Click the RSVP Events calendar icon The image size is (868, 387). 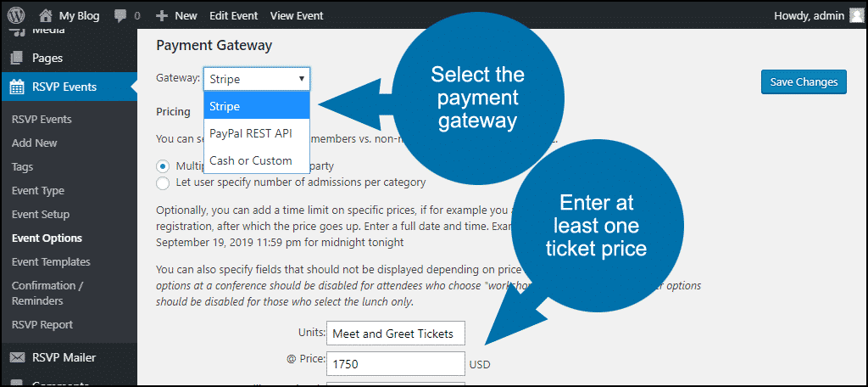pyautogui.click(x=17, y=87)
